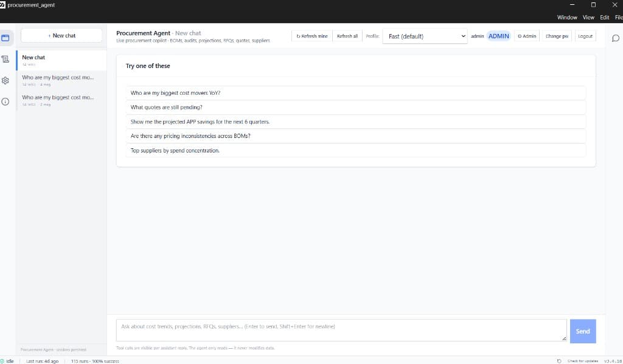623x364 pixels.
Task: Open the cost movers chat with 2 msg
Action: coord(61,100)
